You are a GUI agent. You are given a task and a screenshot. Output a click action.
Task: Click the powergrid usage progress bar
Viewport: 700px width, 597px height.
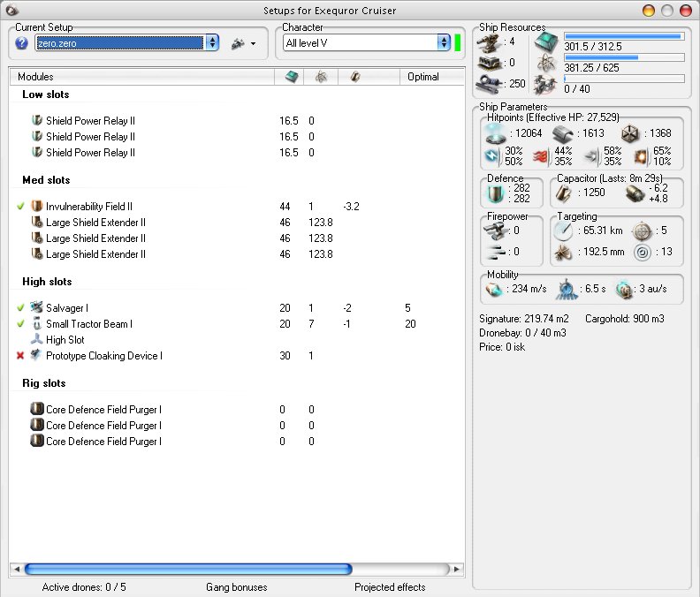click(x=624, y=57)
